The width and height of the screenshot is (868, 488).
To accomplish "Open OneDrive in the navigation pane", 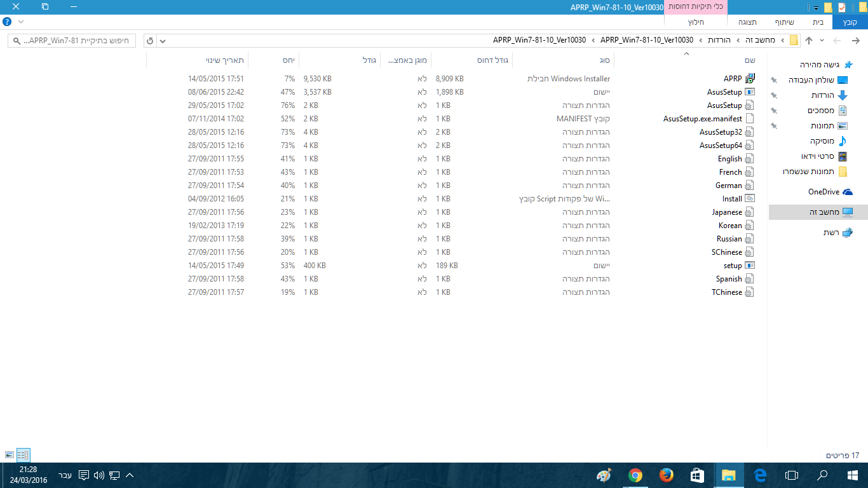I will (830, 192).
